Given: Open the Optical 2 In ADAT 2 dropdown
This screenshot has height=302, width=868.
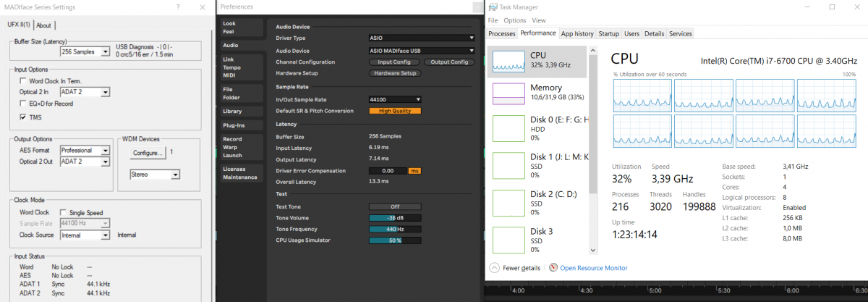Looking at the screenshot, I should point(85,92).
